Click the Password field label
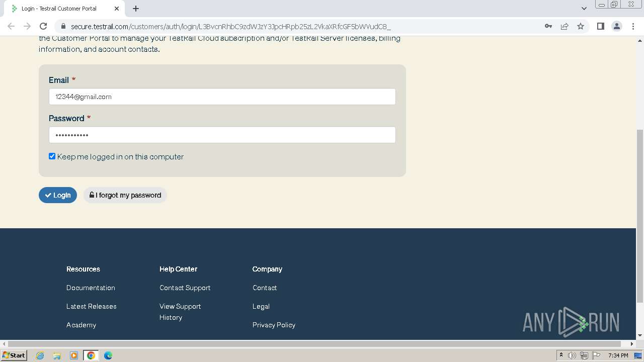This screenshot has height=362, width=644. tap(66, 118)
